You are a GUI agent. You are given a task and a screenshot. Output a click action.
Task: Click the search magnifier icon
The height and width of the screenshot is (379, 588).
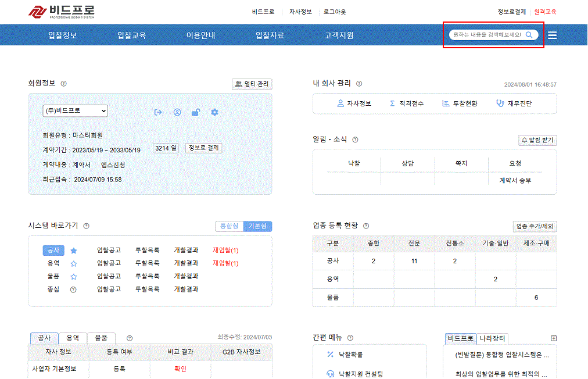click(529, 35)
